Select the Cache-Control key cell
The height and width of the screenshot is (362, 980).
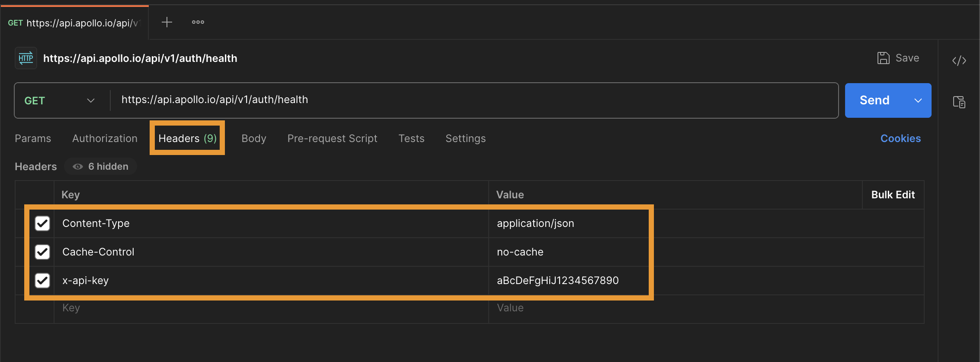coord(271,252)
